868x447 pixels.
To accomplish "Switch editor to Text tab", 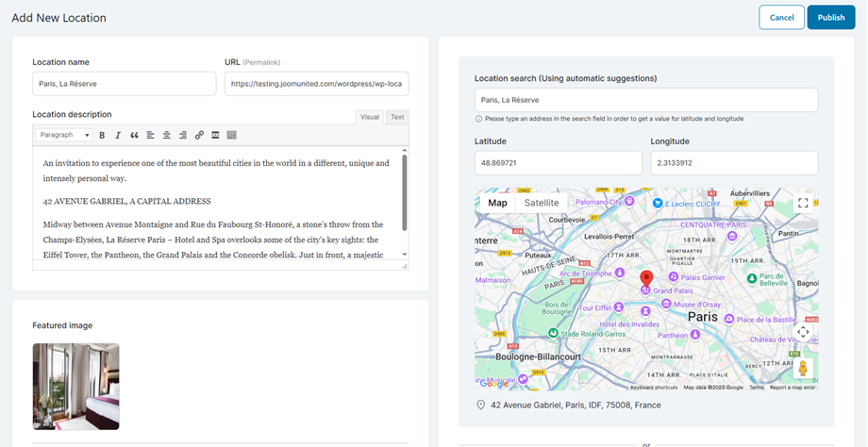I will (397, 117).
